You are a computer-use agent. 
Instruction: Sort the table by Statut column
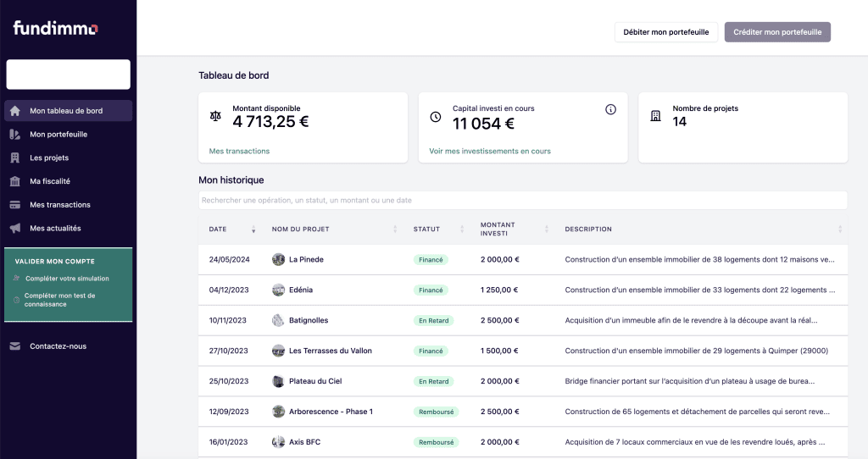(x=462, y=229)
